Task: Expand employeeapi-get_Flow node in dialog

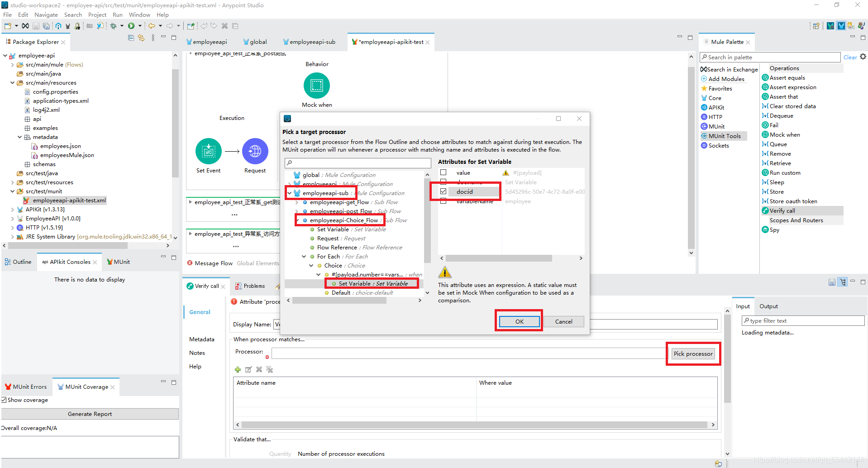Action: [x=296, y=202]
